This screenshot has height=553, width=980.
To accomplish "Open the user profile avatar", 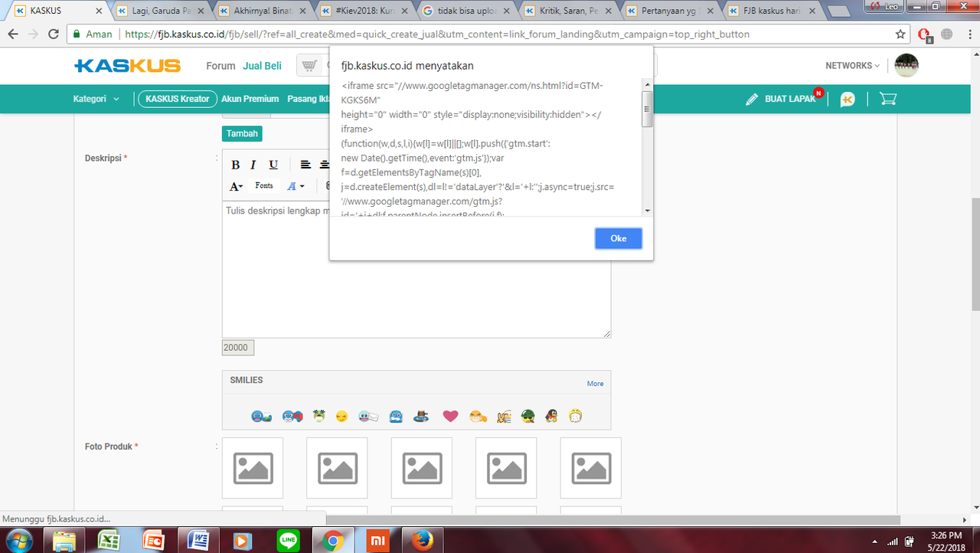I will click(x=906, y=65).
